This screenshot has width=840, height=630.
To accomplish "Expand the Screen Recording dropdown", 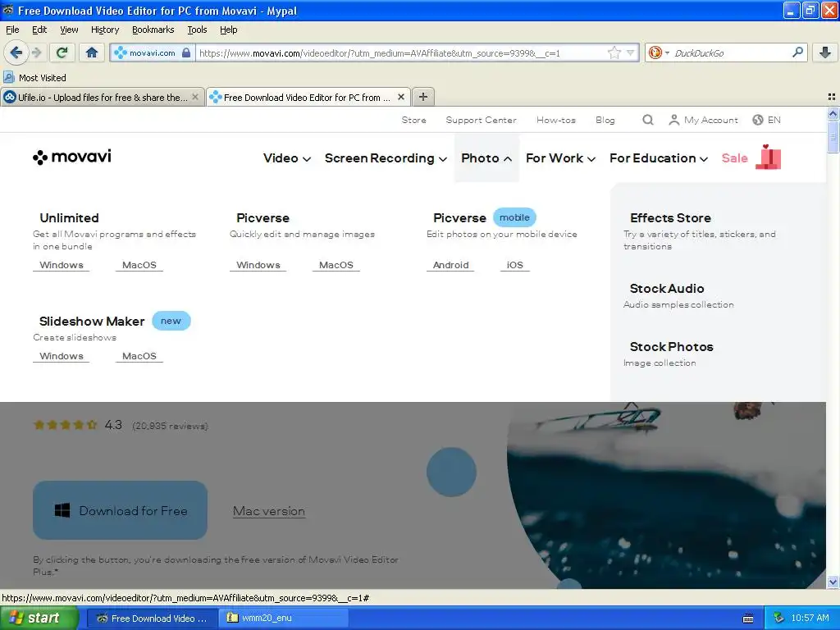I will [386, 158].
